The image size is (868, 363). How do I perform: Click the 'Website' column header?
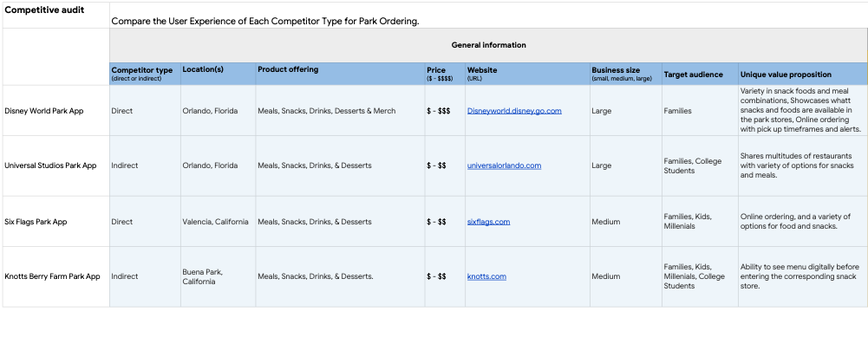[527, 74]
